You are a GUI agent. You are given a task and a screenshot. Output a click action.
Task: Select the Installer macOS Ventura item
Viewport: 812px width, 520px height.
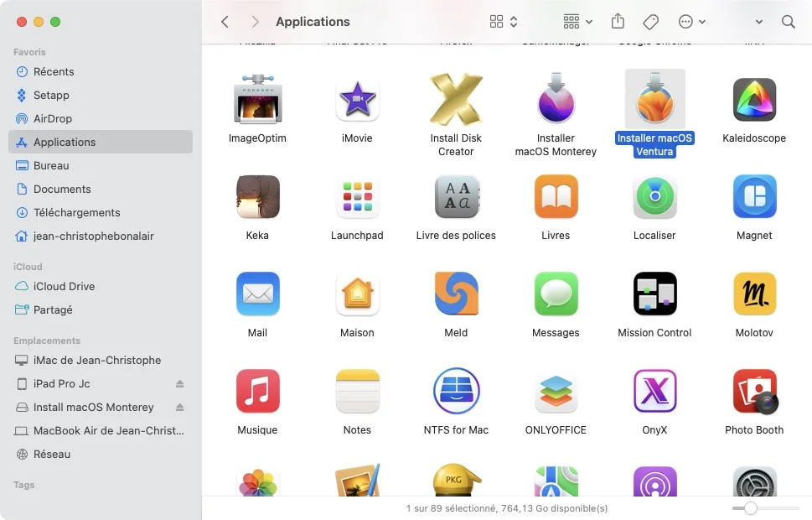654,98
